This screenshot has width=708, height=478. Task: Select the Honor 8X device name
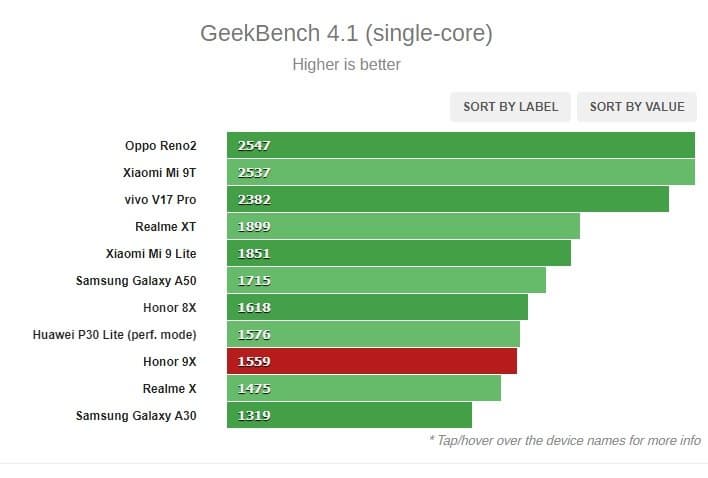(x=169, y=307)
